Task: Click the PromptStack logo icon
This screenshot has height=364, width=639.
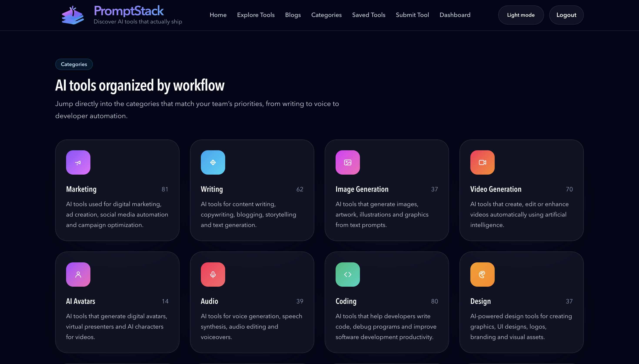Action: tap(73, 15)
